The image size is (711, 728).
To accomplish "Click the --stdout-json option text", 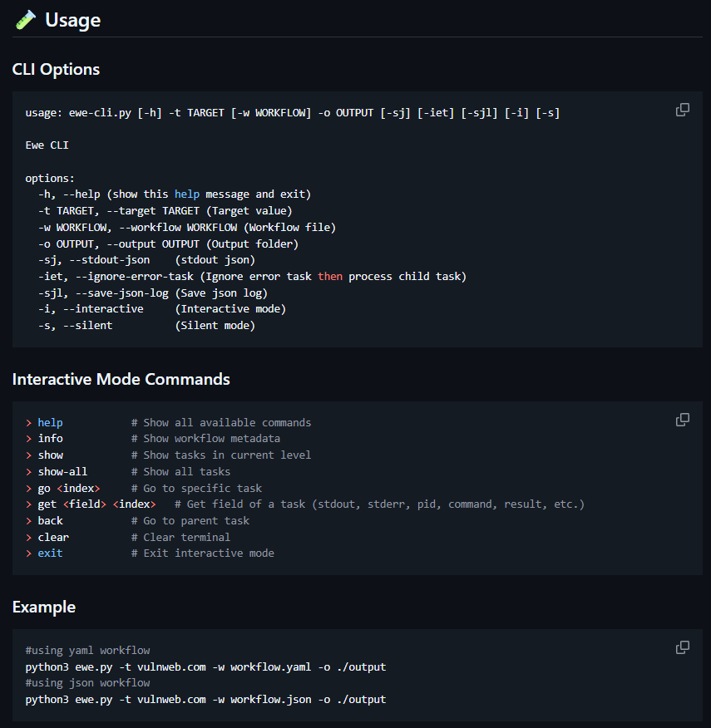I will (110, 260).
